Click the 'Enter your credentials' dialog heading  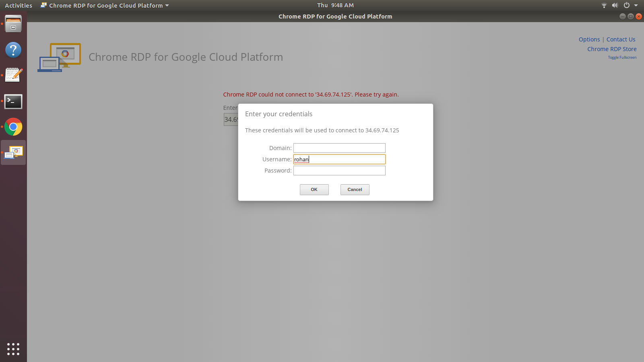(279, 114)
